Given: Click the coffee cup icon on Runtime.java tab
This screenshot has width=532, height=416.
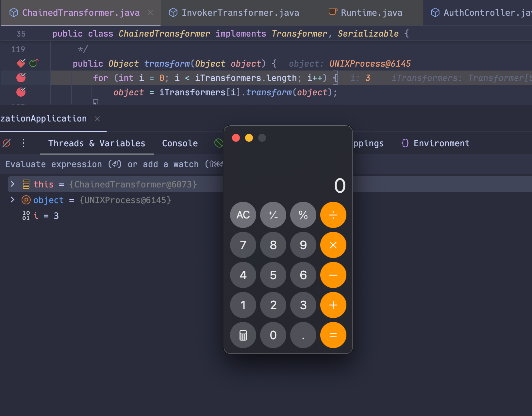Looking at the screenshot, I should pos(332,12).
